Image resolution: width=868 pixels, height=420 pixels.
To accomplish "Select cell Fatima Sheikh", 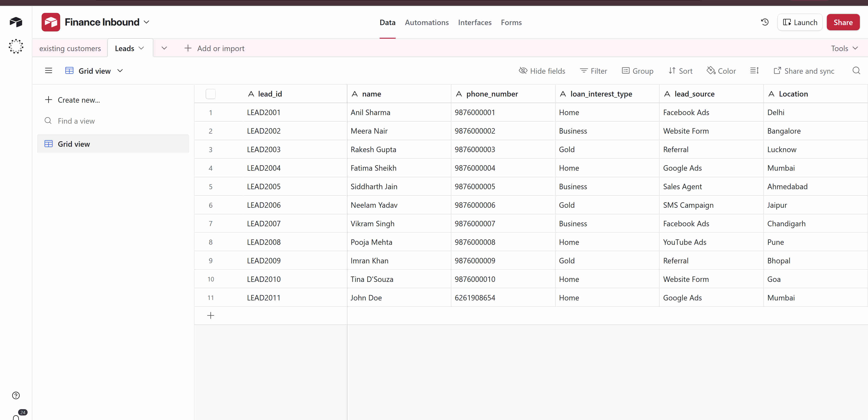I will tap(399, 168).
